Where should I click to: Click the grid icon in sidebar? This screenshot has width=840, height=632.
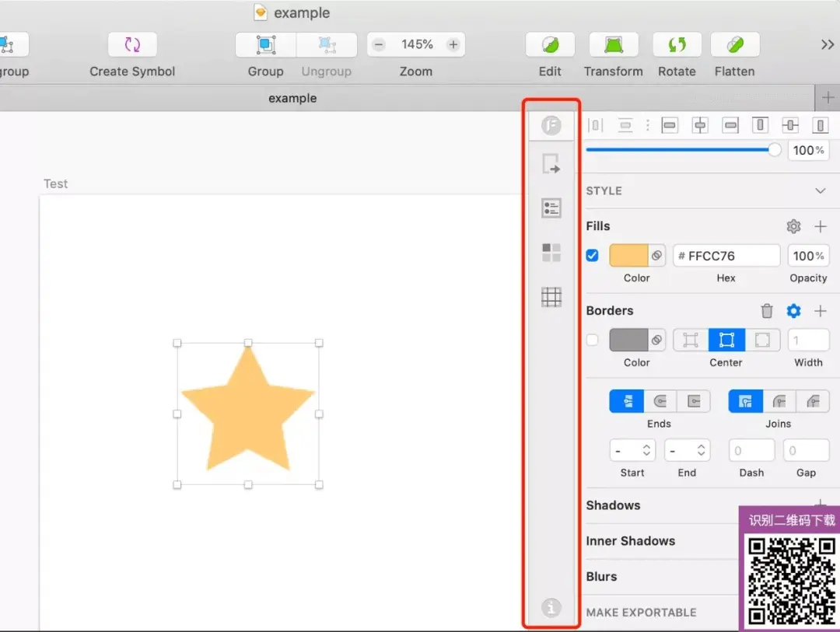[551, 297]
